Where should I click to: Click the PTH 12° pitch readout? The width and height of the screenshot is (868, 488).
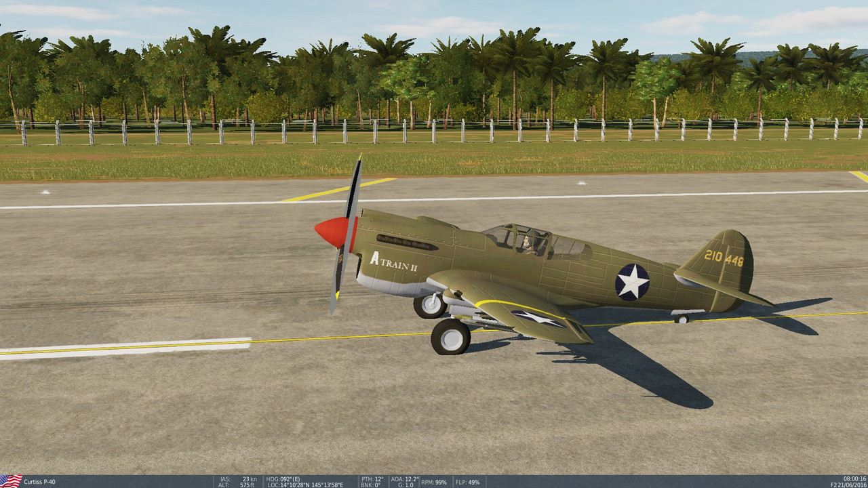372,479
